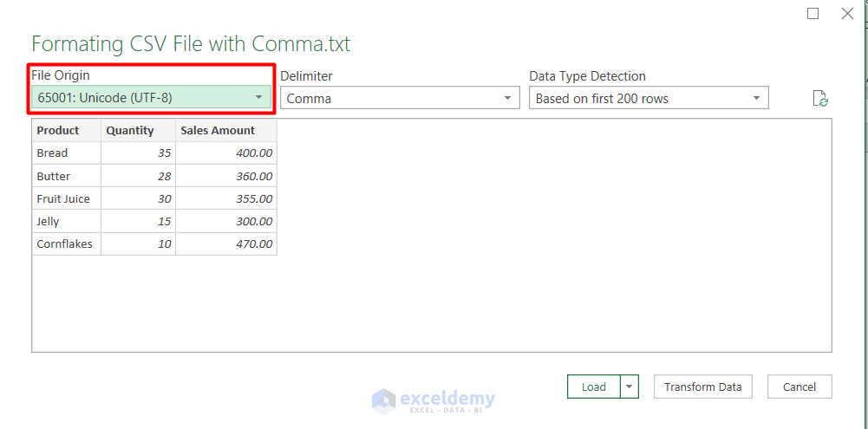Click the Transform Data button
The width and height of the screenshot is (868, 429).
click(702, 387)
